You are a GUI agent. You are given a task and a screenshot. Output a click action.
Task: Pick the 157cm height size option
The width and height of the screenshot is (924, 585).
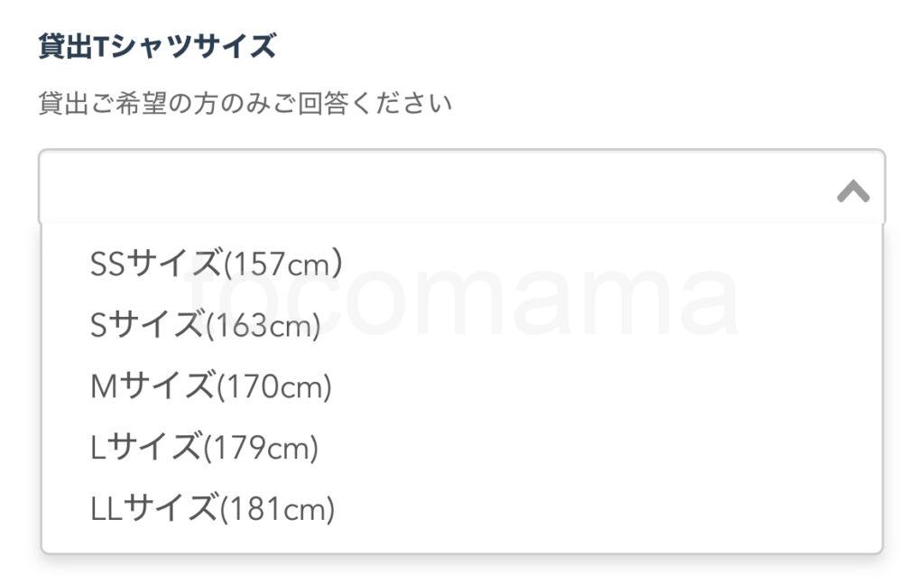[x=217, y=264]
